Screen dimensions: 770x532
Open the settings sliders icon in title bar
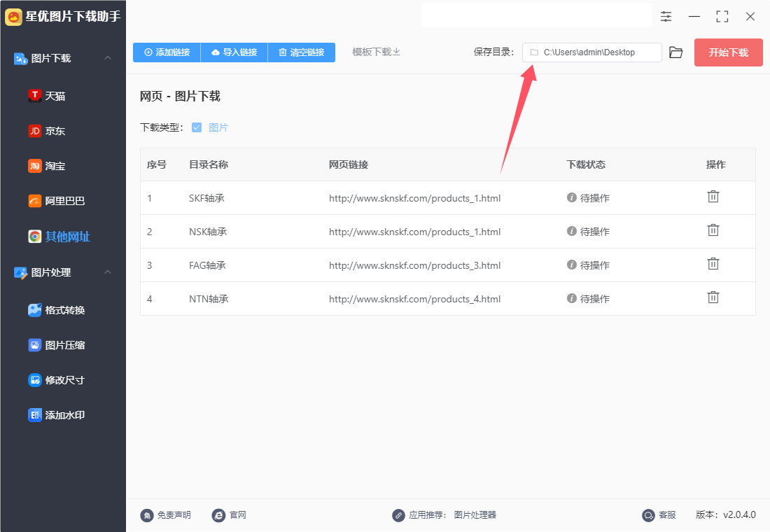[x=666, y=17]
